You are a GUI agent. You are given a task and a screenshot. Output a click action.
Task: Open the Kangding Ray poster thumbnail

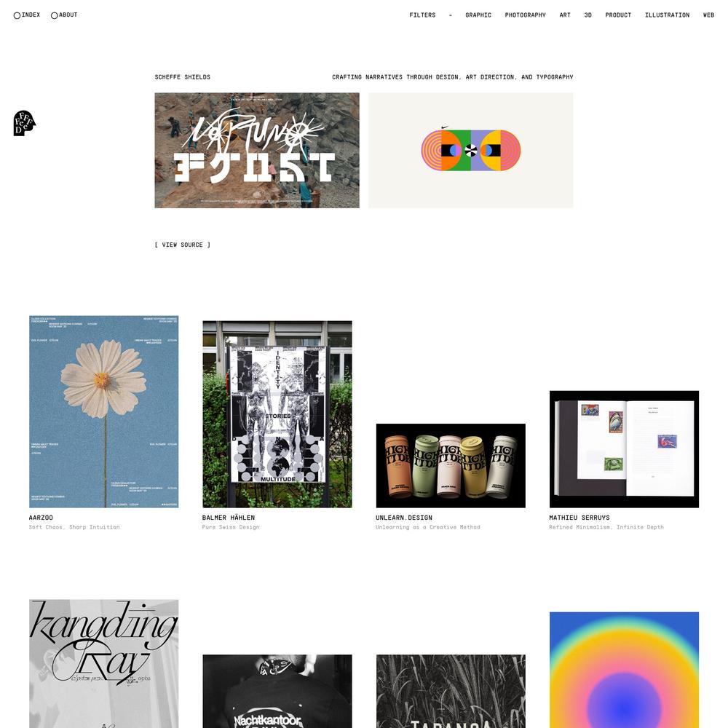(103, 663)
